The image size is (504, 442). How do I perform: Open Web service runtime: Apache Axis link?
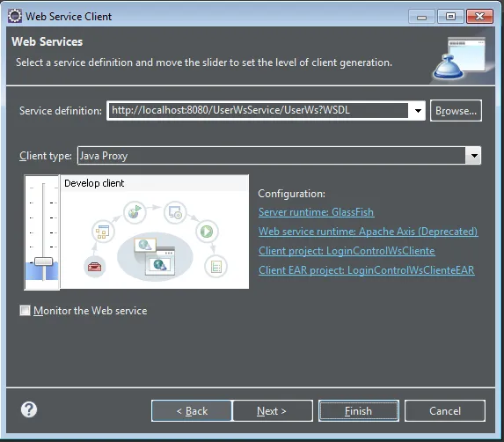[368, 232]
